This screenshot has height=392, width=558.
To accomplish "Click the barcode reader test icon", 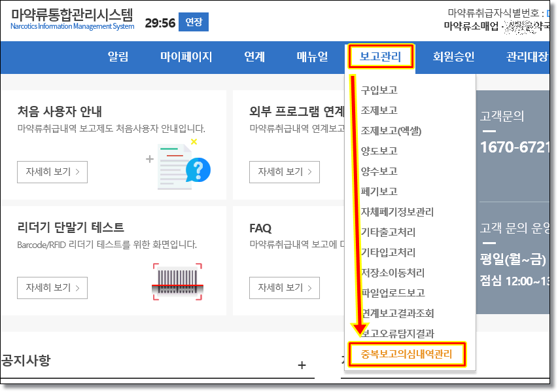I will point(177,281).
